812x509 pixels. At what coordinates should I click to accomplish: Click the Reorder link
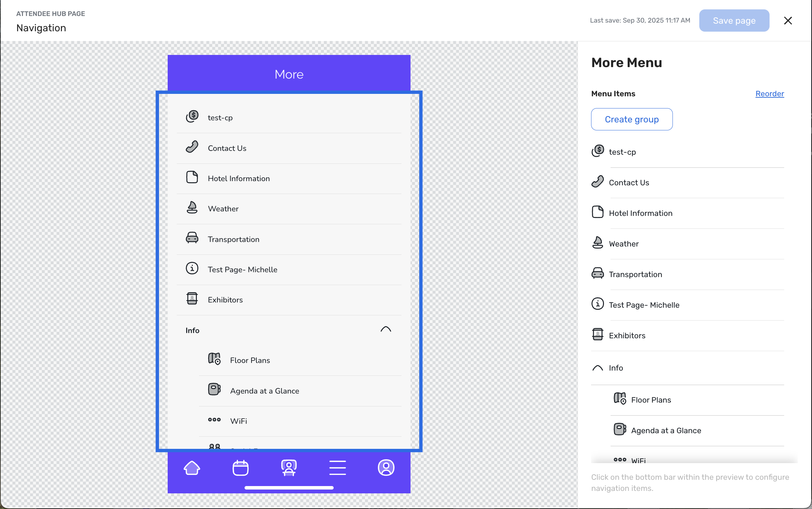click(x=770, y=94)
